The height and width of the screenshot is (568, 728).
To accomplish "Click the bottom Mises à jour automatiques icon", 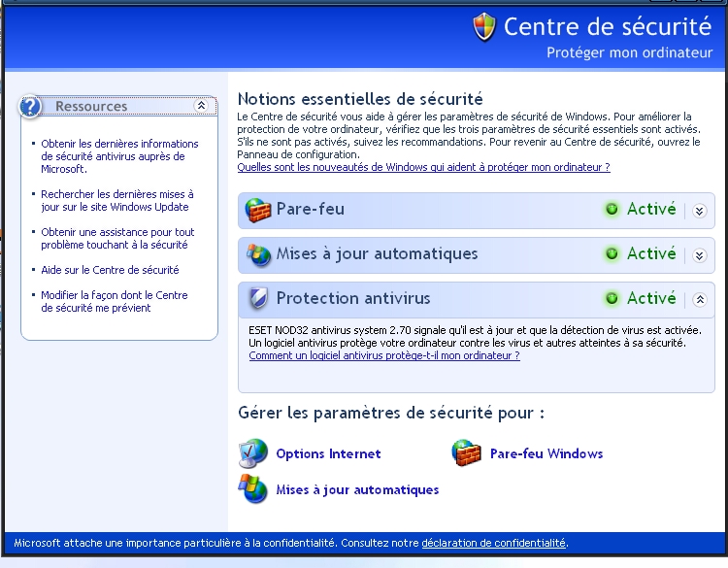I will pos(253,489).
